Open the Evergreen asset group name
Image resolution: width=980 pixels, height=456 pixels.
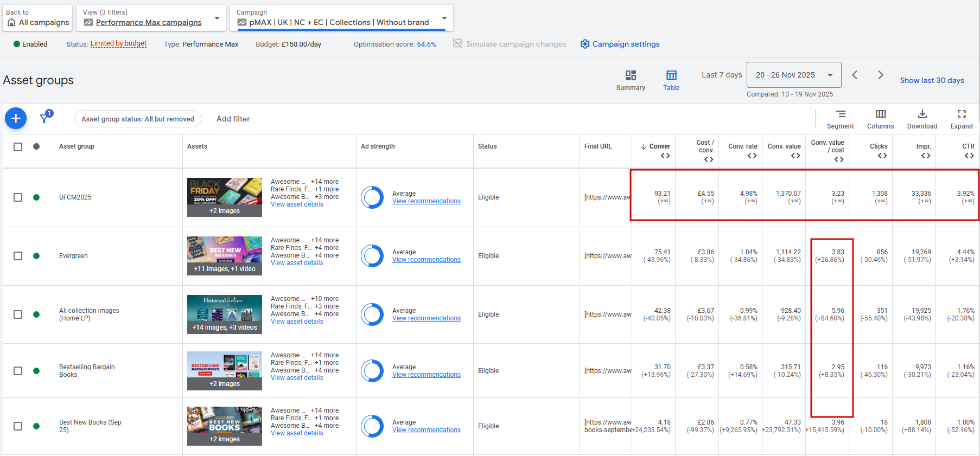pos(73,256)
